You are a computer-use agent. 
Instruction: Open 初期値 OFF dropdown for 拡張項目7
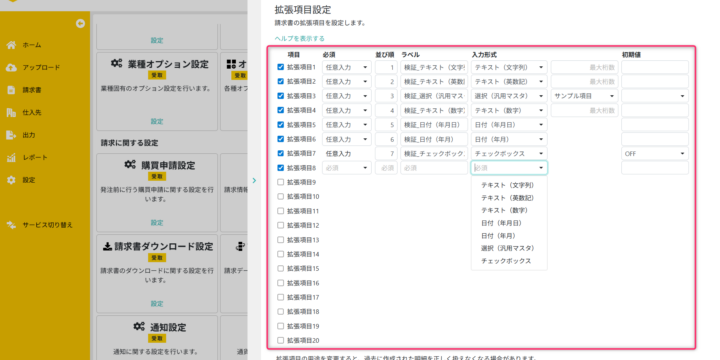pyautogui.click(x=655, y=153)
